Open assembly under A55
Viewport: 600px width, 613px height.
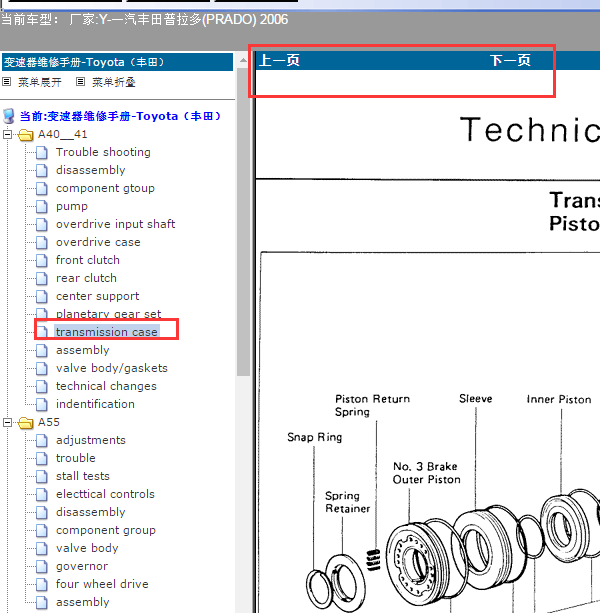[x=83, y=602]
